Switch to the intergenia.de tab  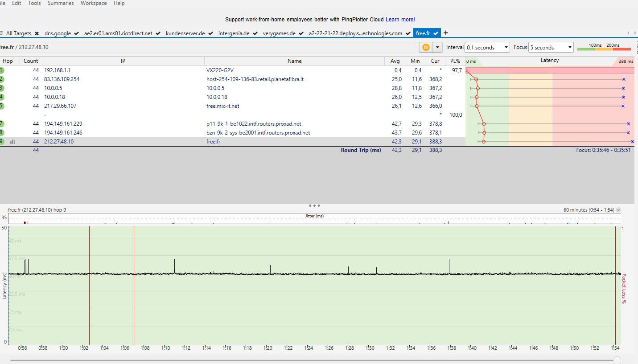coord(234,33)
